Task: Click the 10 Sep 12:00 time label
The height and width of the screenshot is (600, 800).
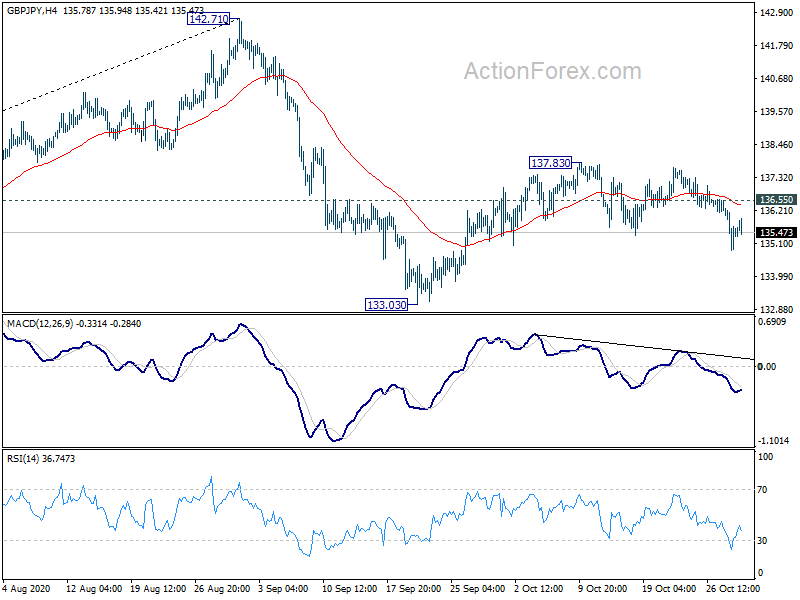Action: [349, 588]
